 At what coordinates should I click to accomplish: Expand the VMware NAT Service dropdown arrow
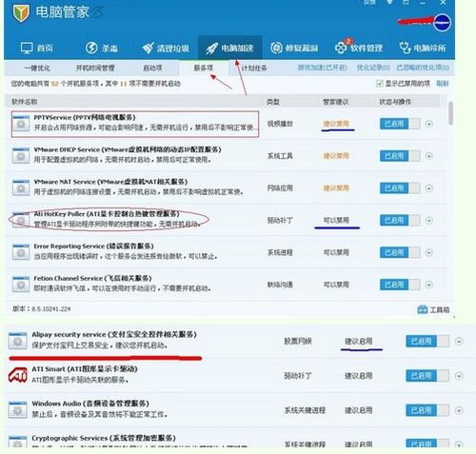pos(429,188)
